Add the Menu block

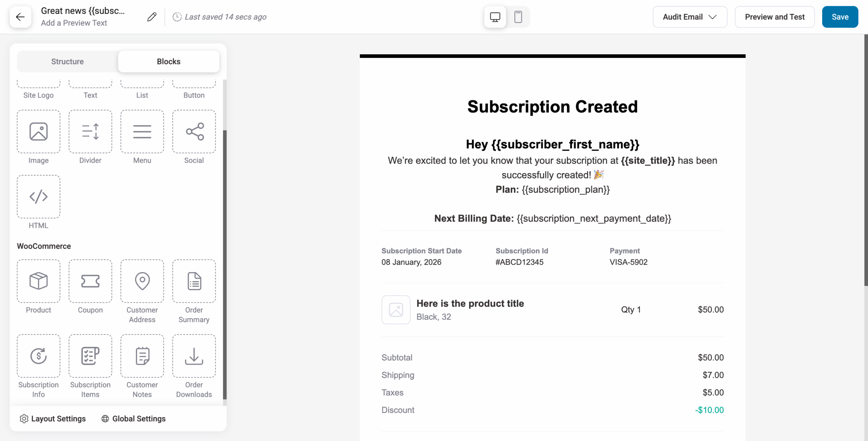click(142, 132)
